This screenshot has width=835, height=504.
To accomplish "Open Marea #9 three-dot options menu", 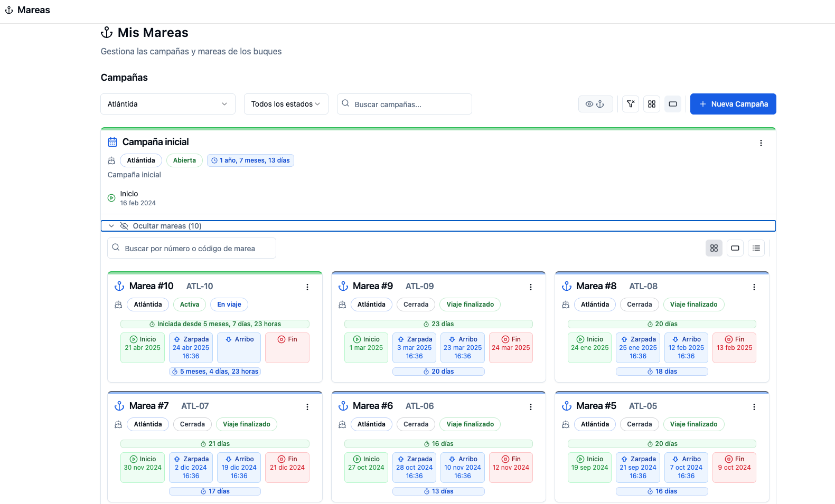I will (x=530, y=287).
